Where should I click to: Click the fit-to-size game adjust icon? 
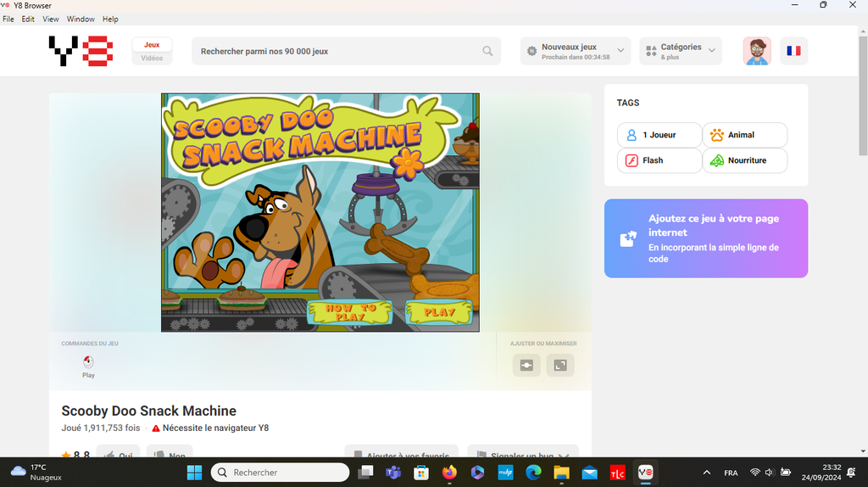pos(526,365)
